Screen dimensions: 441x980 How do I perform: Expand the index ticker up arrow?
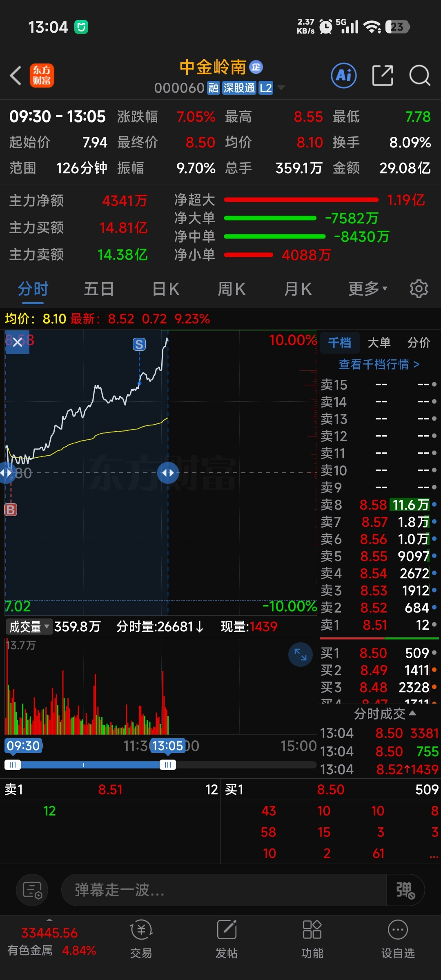point(49,920)
